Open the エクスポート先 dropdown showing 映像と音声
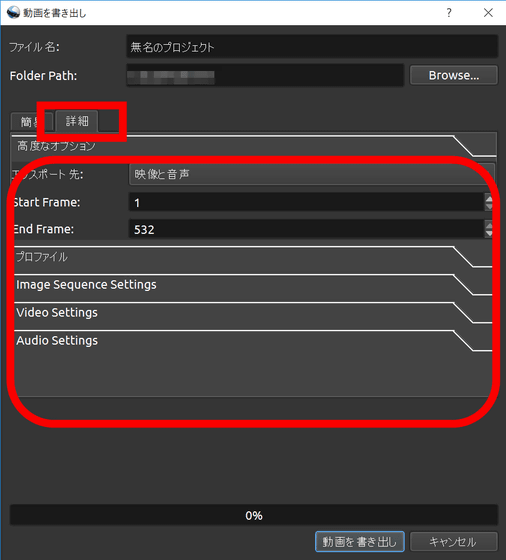The width and height of the screenshot is (506, 560). (x=311, y=174)
